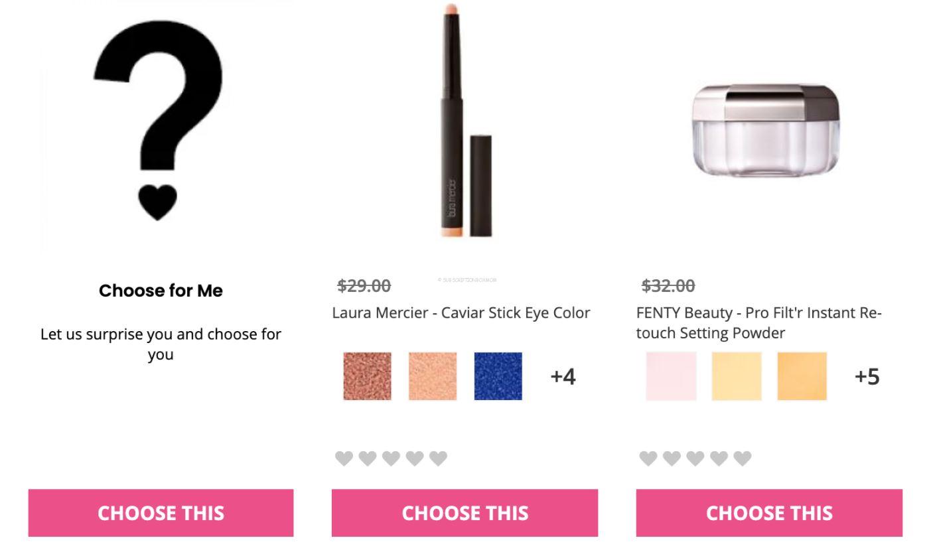
Task: Open the Laura Mercier Caviar Stick product link
Action: click(461, 313)
